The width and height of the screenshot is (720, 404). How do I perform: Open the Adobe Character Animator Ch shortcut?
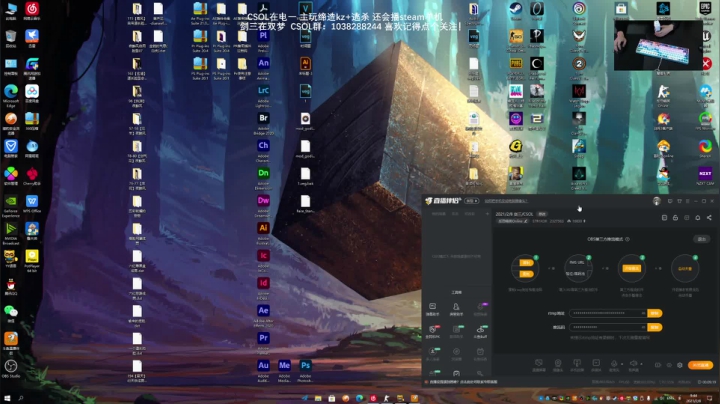[x=263, y=150]
